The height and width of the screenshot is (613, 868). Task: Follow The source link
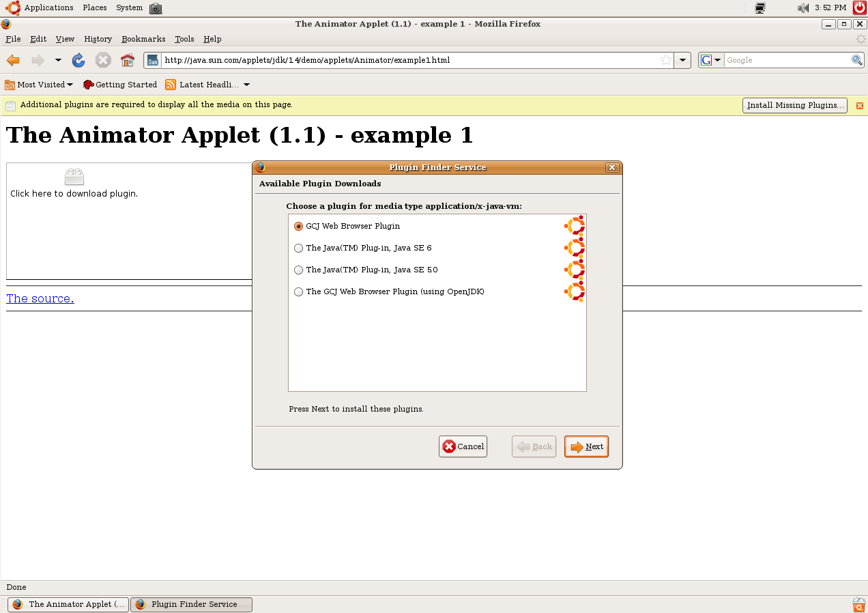[40, 298]
